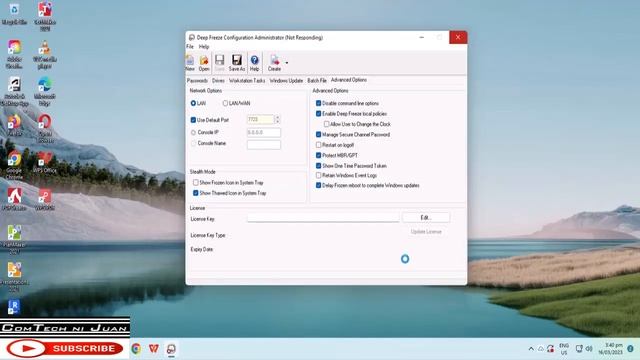640x360 pixels.
Task: Toggle Delay Frozen reboot for Windows updates
Action: point(318,185)
